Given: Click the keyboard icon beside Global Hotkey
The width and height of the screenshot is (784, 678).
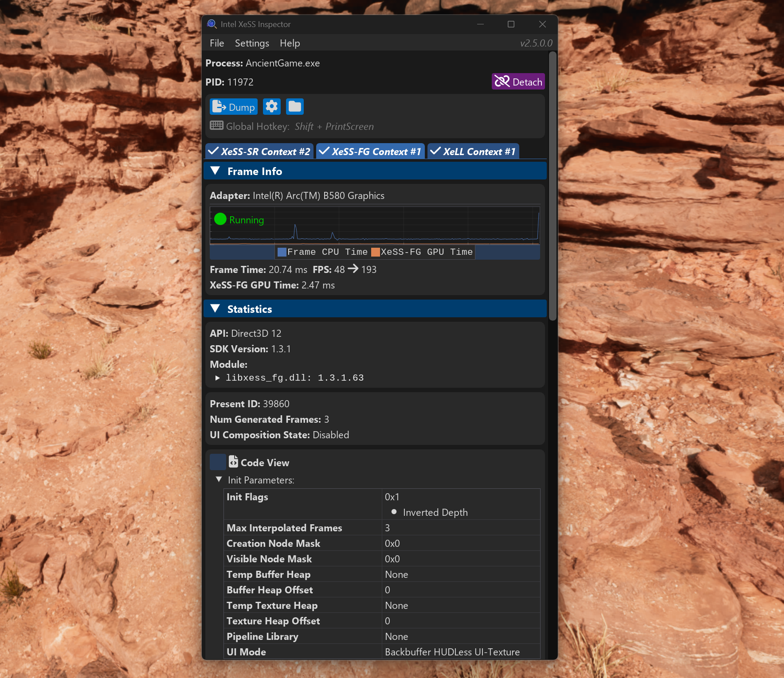Looking at the screenshot, I should pos(216,126).
